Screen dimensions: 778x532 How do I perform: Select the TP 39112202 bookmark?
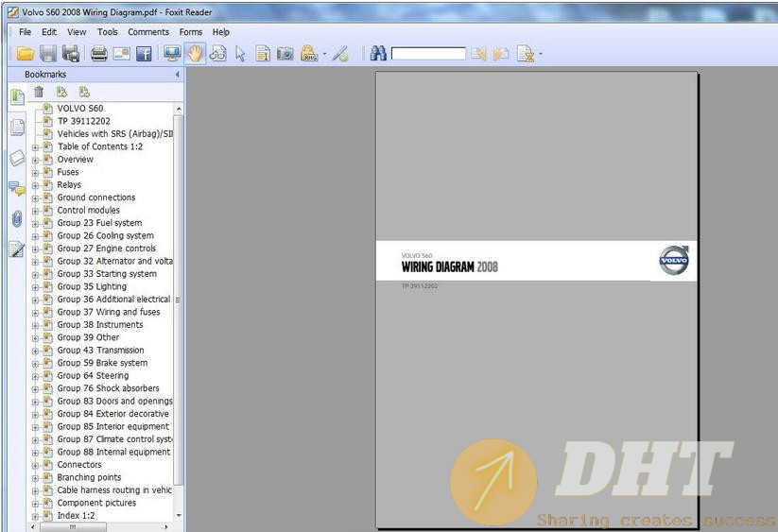point(84,121)
